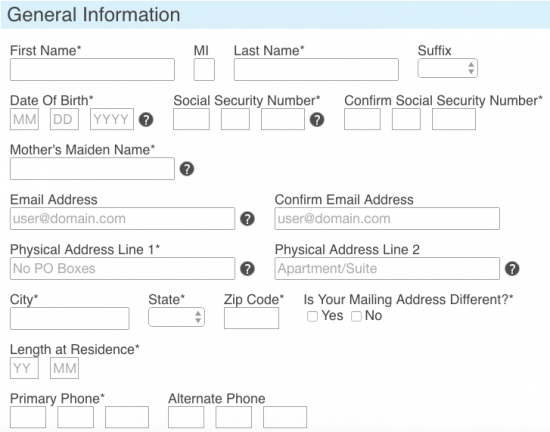This screenshot has height=432, width=550.
Task: Select the Last Name text box
Action: (x=316, y=69)
